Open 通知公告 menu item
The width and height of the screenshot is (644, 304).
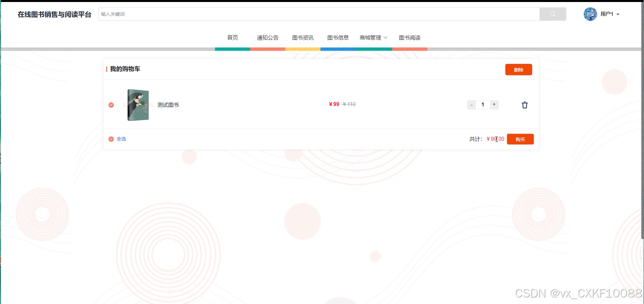click(x=267, y=37)
